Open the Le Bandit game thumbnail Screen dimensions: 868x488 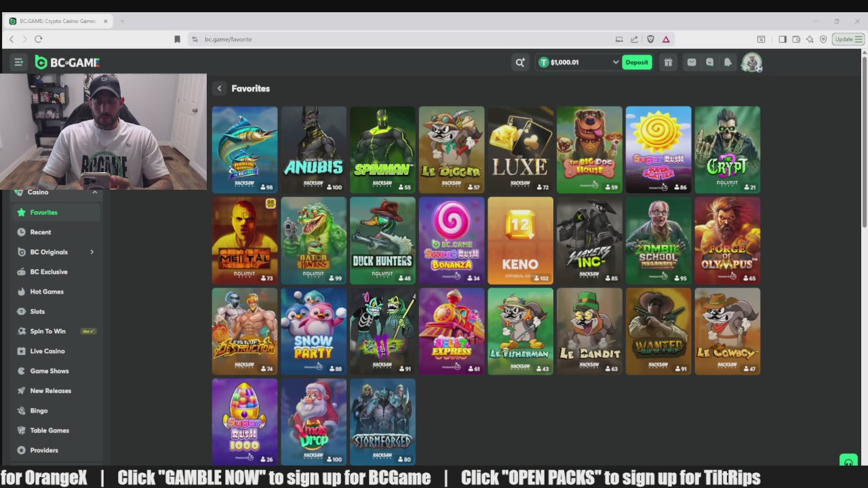tap(589, 331)
